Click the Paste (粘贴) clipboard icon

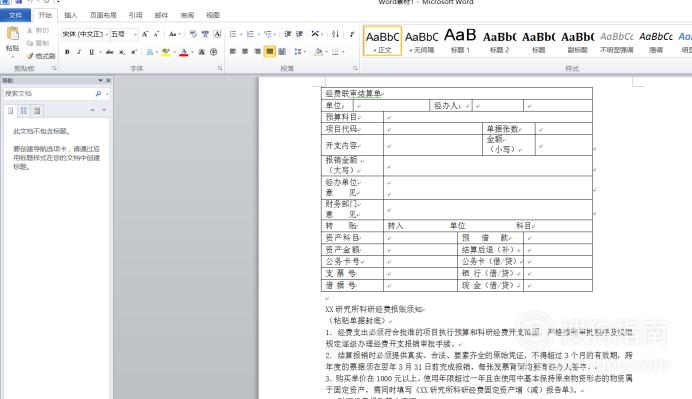tap(12, 34)
